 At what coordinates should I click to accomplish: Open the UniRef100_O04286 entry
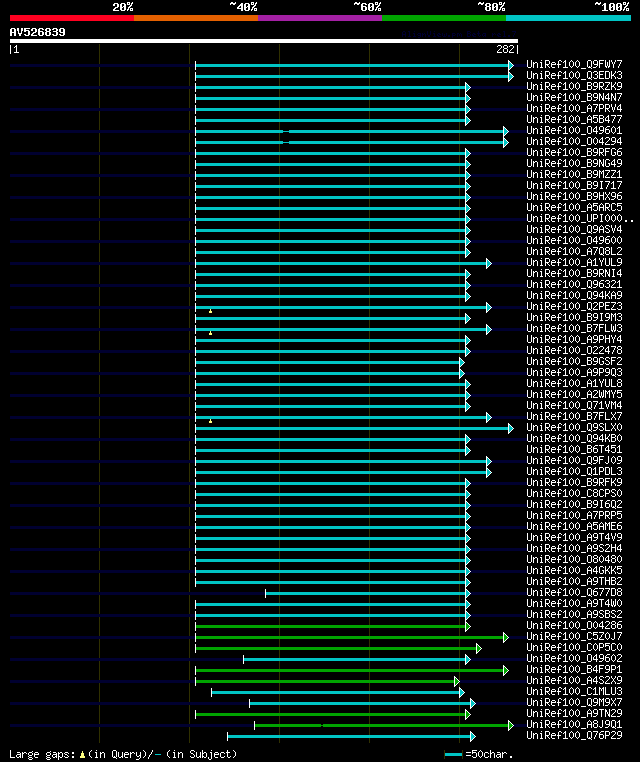pyautogui.click(x=574, y=625)
